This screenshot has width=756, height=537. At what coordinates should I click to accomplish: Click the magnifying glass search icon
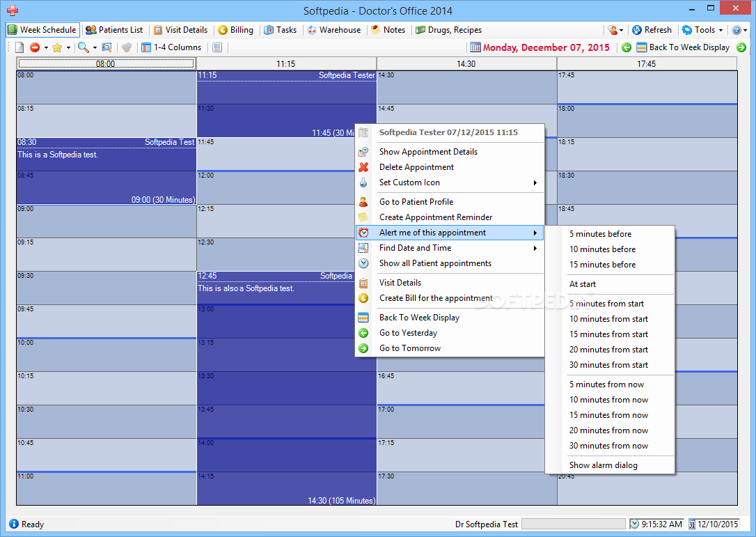pyautogui.click(x=84, y=47)
